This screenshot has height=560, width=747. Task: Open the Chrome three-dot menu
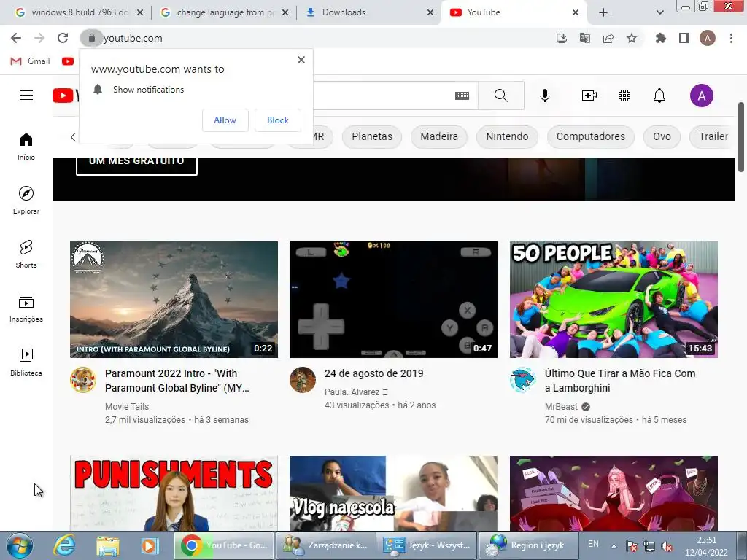point(731,38)
